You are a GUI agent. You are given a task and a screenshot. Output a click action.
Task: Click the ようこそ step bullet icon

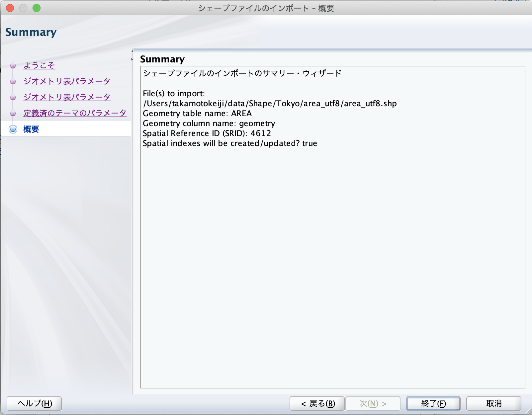coord(13,65)
